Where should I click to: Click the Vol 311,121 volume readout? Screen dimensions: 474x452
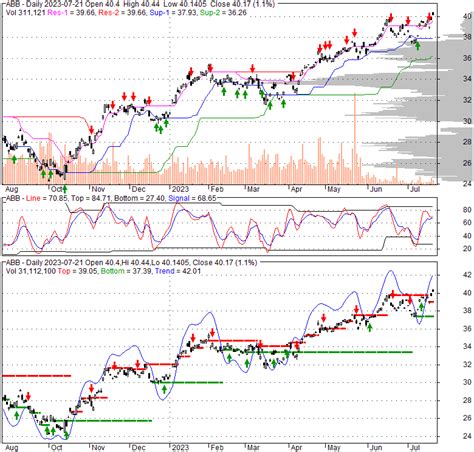tap(26, 13)
